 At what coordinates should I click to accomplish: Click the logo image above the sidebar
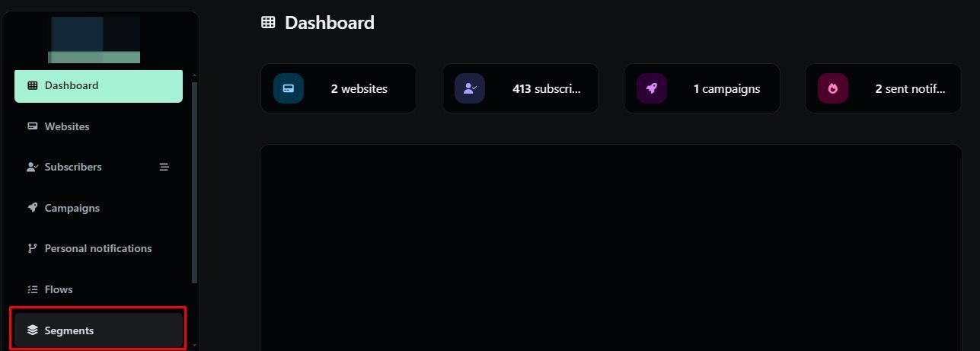point(94,40)
